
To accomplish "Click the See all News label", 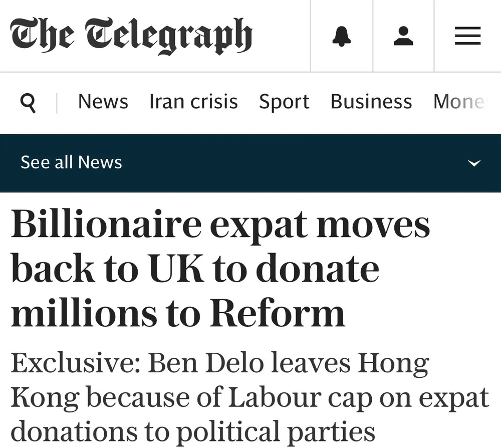I will (x=71, y=162).
